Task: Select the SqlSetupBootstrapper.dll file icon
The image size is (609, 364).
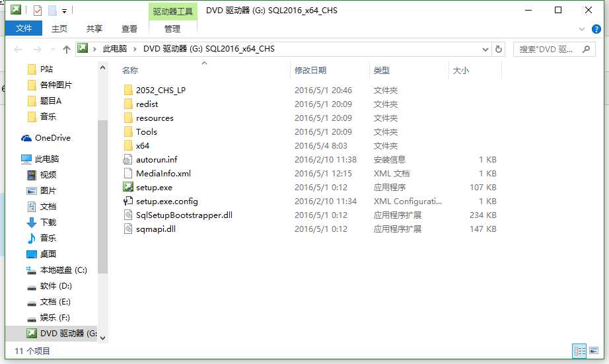Action: pos(127,215)
